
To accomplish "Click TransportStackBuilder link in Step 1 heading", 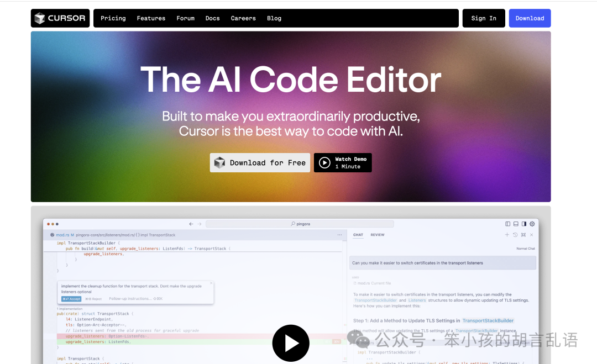I will (x=488, y=320).
